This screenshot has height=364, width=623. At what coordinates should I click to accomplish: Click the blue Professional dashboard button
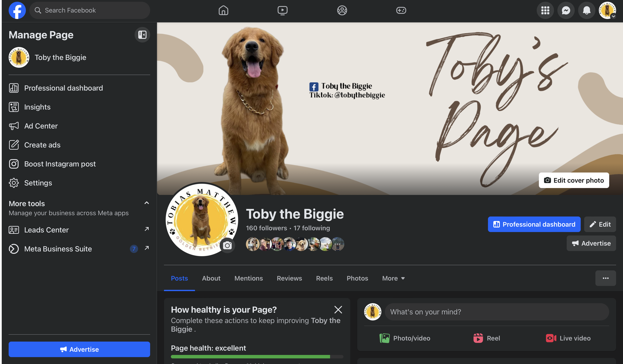click(534, 224)
